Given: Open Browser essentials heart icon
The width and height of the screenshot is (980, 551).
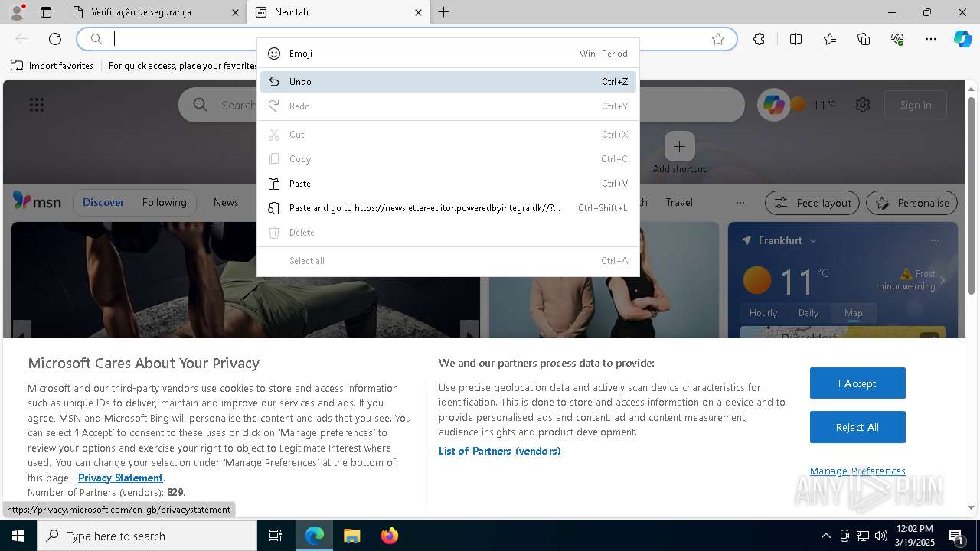Looking at the screenshot, I should tap(897, 39).
